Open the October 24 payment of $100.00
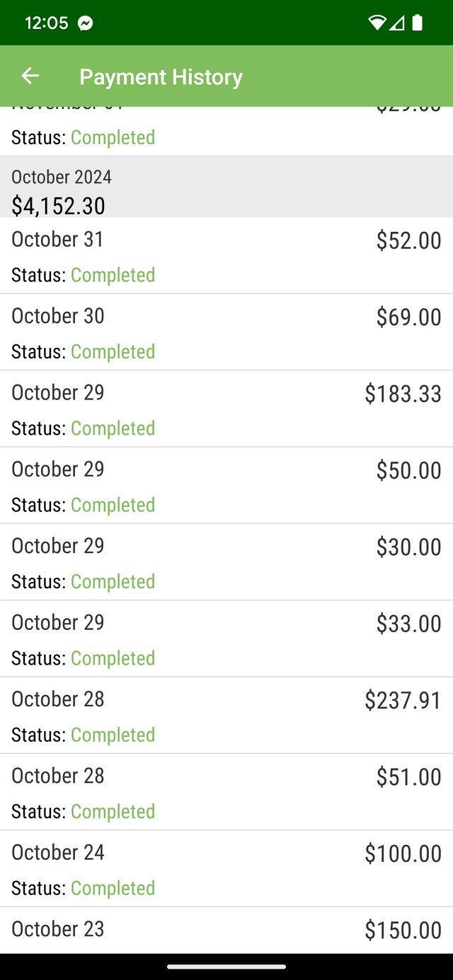 pyautogui.click(x=226, y=869)
